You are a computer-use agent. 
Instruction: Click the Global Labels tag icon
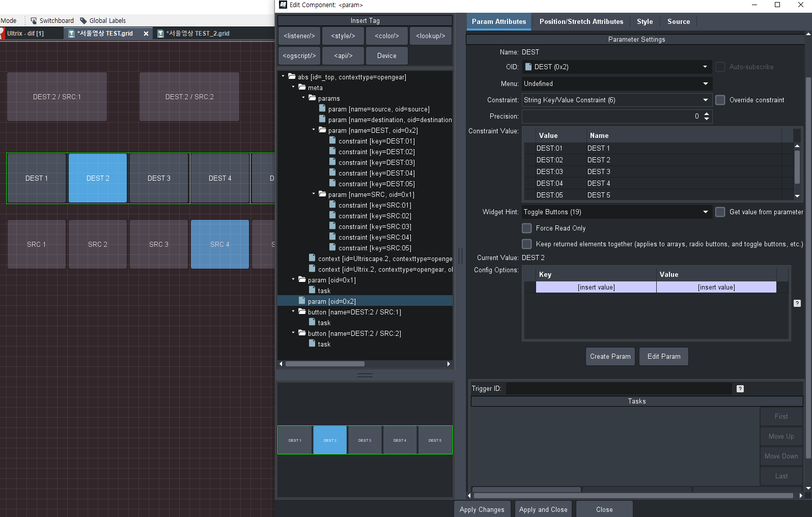(x=83, y=21)
